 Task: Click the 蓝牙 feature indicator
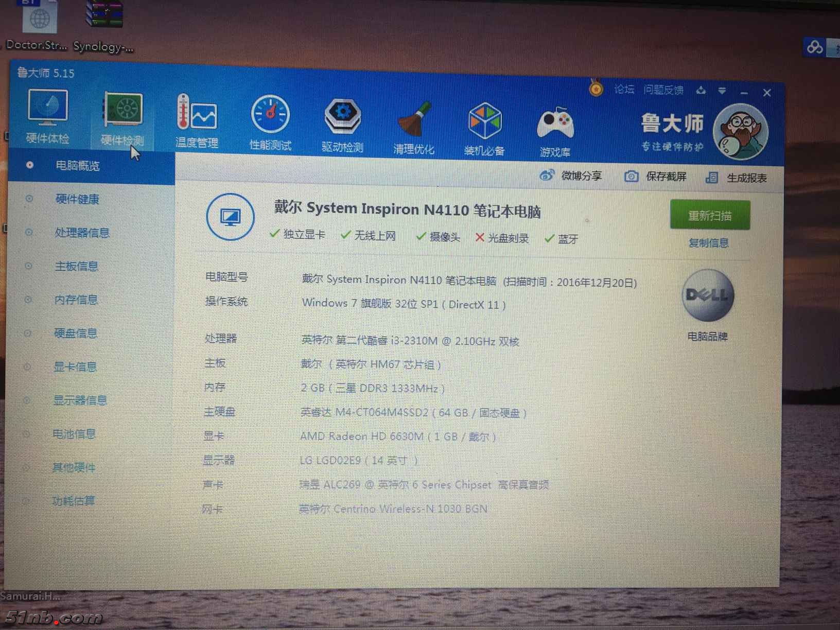(x=562, y=239)
